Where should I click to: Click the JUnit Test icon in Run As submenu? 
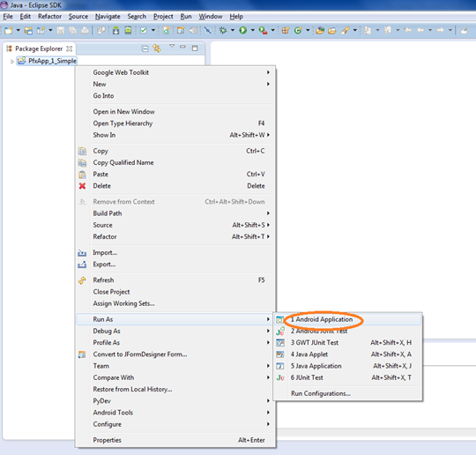pyautogui.click(x=280, y=378)
